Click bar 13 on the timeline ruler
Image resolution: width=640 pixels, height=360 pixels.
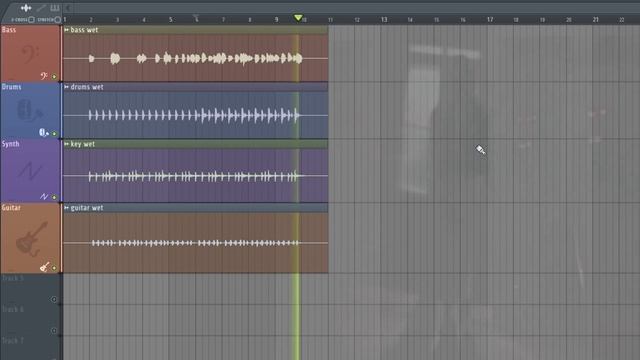(x=384, y=20)
